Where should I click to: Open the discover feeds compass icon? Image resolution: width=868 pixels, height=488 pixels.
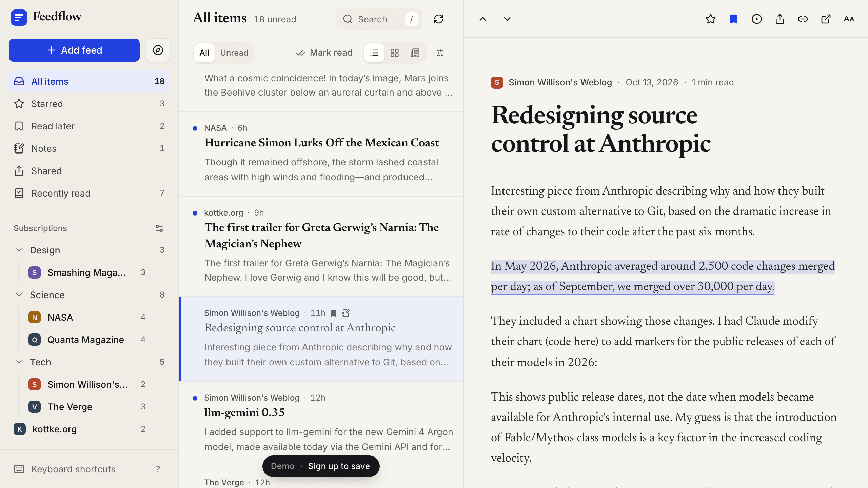tap(158, 50)
